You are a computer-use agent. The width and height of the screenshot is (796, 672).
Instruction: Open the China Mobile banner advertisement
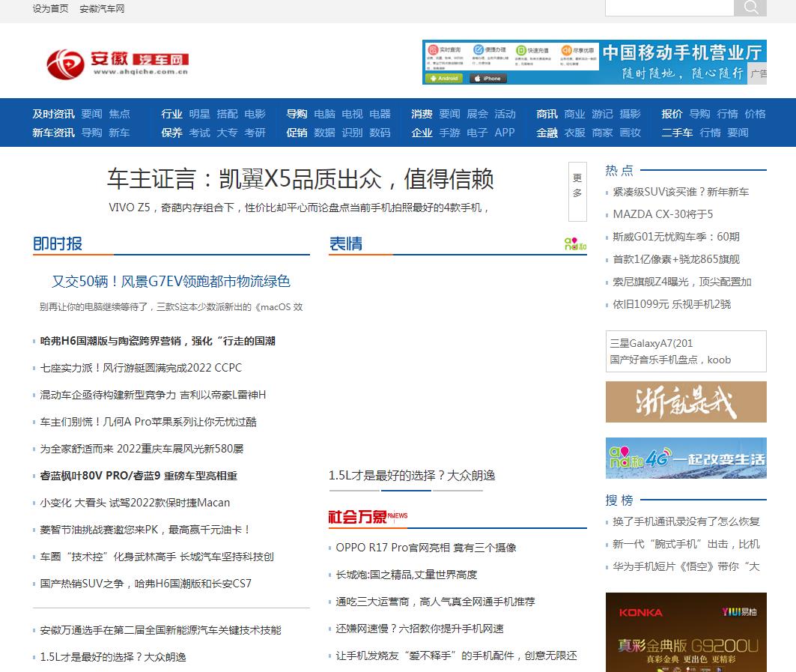pos(595,62)
